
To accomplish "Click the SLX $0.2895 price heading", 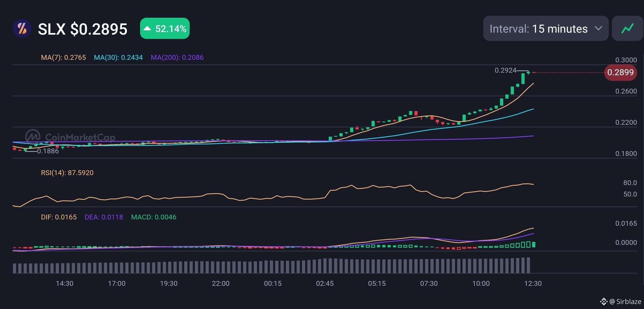I will coord(83,29).
